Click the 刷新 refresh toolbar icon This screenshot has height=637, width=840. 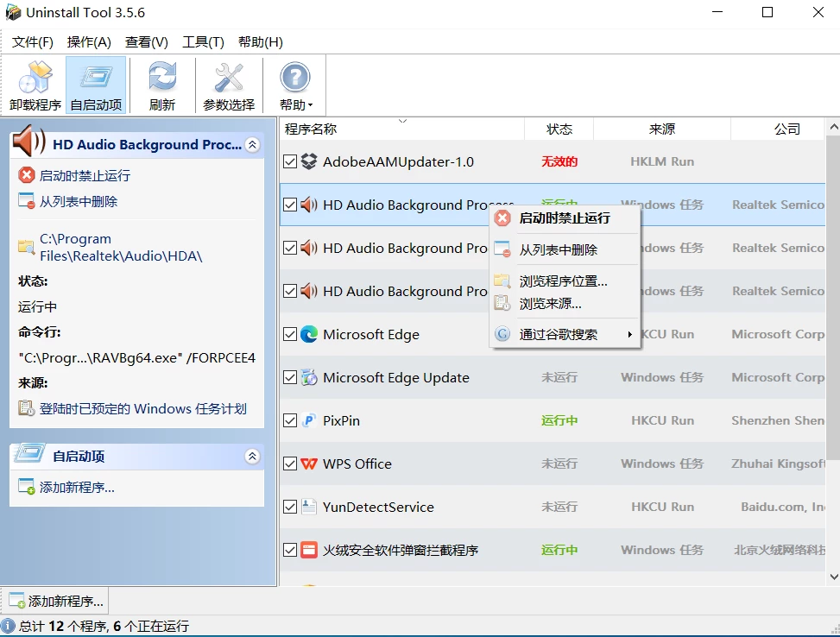tap(162, 77)
